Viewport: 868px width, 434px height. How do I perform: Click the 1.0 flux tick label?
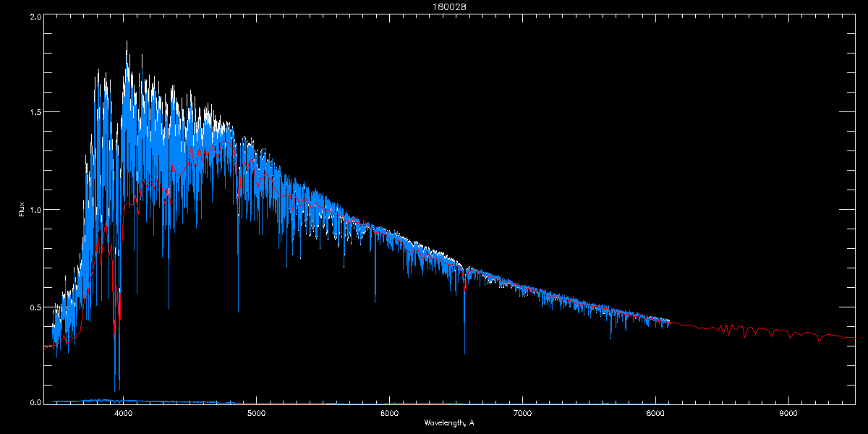click(35, 210)
